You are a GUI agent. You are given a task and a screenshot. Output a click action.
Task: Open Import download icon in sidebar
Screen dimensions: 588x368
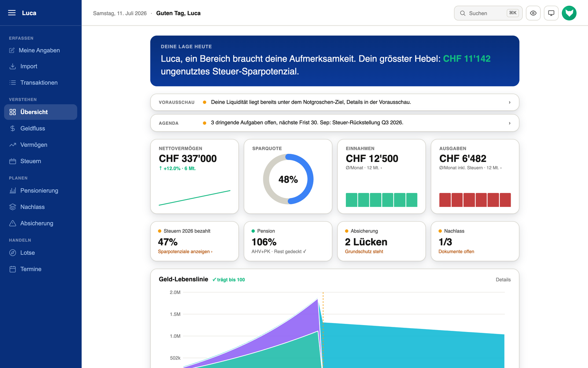12,66
